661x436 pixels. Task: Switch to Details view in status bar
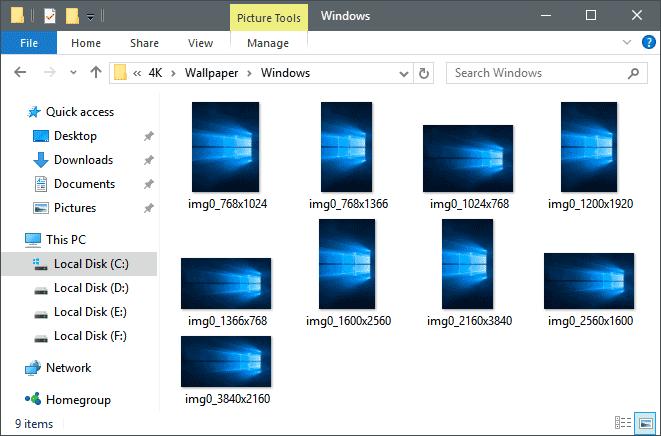coord(623,423)
